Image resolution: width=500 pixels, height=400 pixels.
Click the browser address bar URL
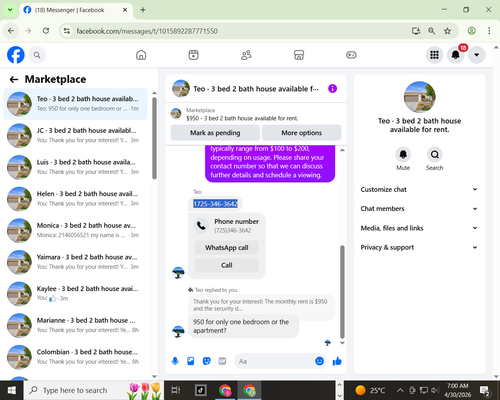(x=147, y=31)
